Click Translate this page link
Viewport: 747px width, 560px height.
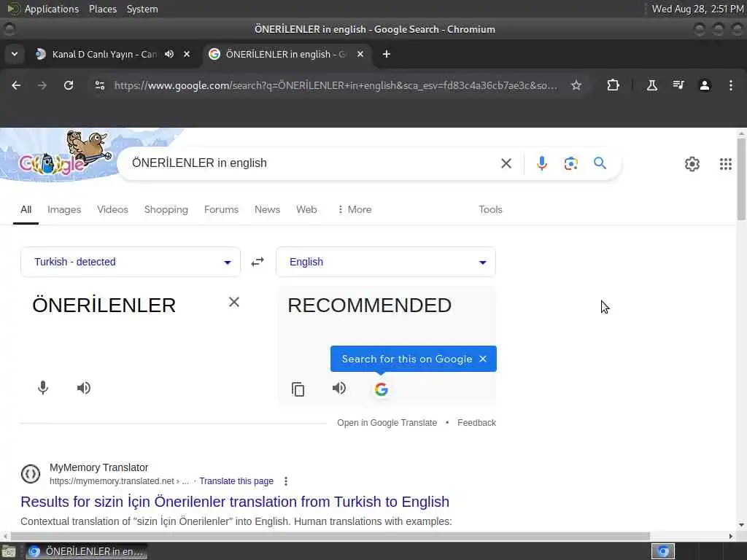click(x=236, y=481)
